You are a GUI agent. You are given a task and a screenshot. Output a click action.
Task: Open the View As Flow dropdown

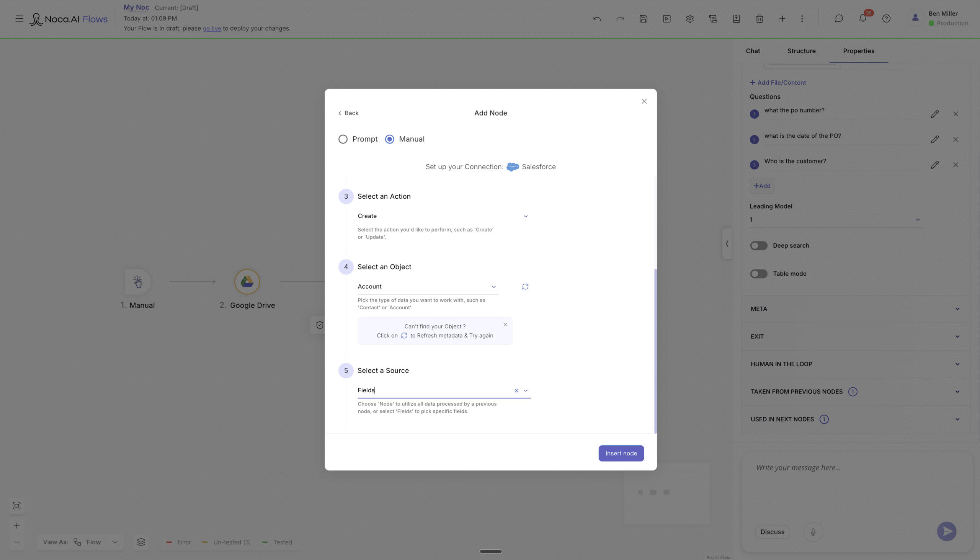(x=80, y=542)
